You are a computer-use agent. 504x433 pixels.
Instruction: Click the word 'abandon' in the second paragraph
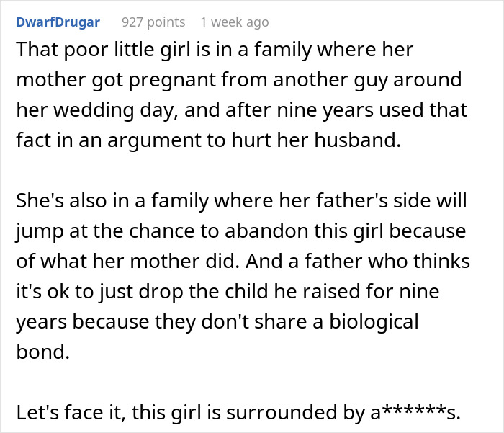266,231
